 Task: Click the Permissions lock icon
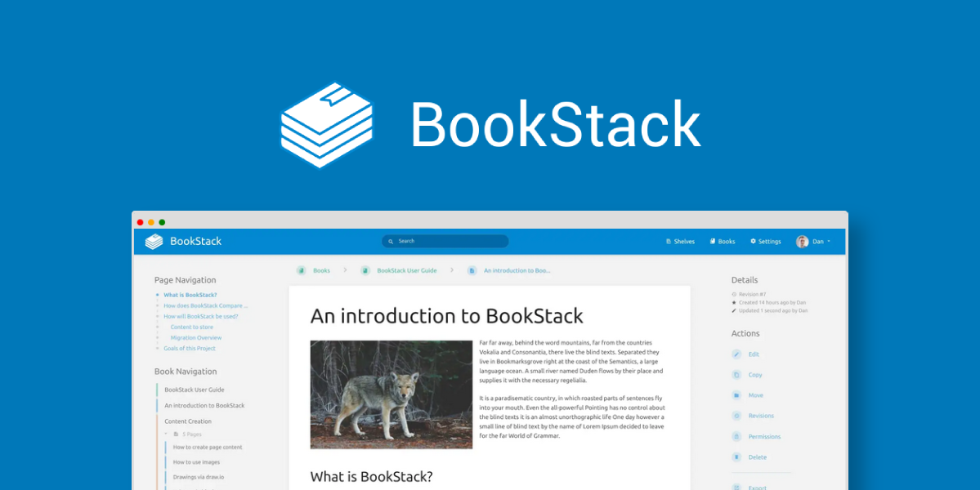tap(736, 436)
